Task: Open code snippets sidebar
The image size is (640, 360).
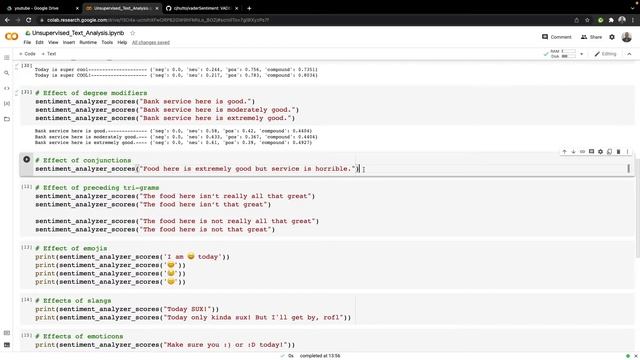Action: (7, 88)
